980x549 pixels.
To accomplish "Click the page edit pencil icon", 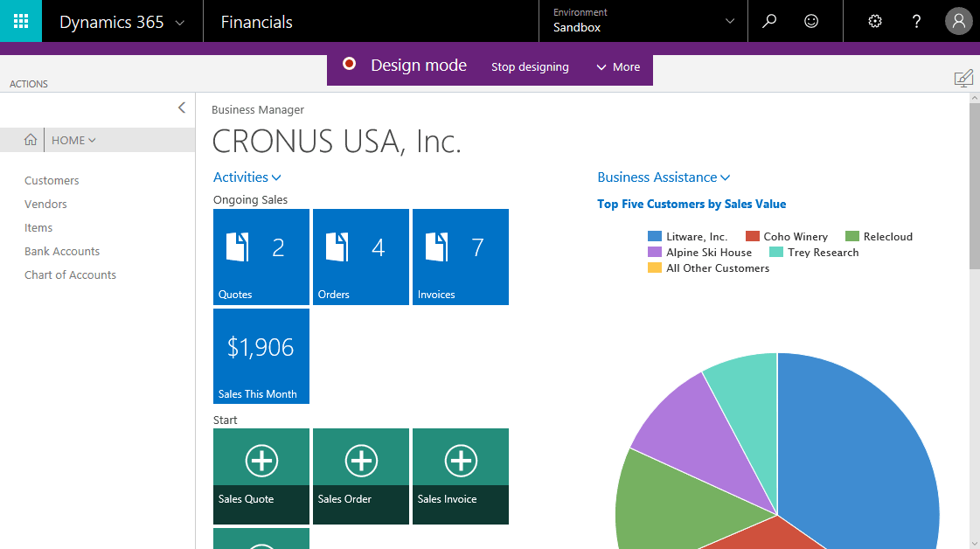I will 963,79.
